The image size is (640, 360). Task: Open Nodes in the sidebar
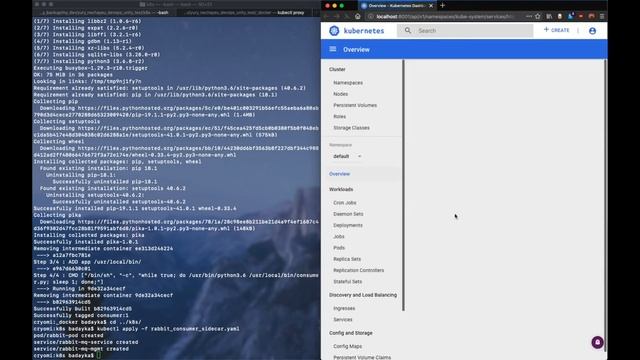tap(340, 94)
